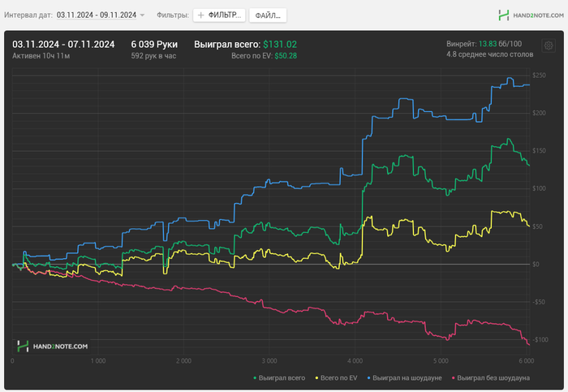This screenshot has height=392, width=568.
Task: Select the total won value $131.02
Action: (x=280, y=45)
